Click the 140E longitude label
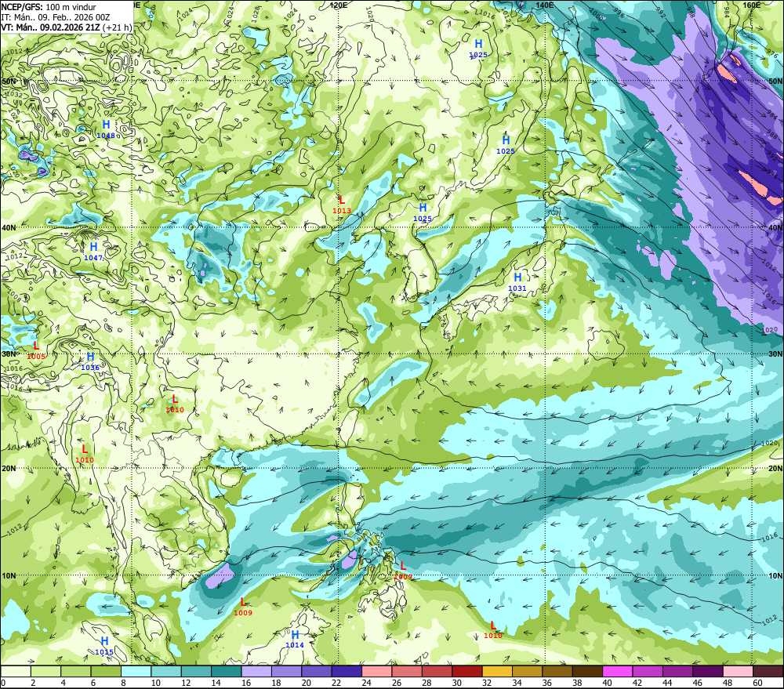This screenshot has height=689, width=784. (x=545, y=5)
